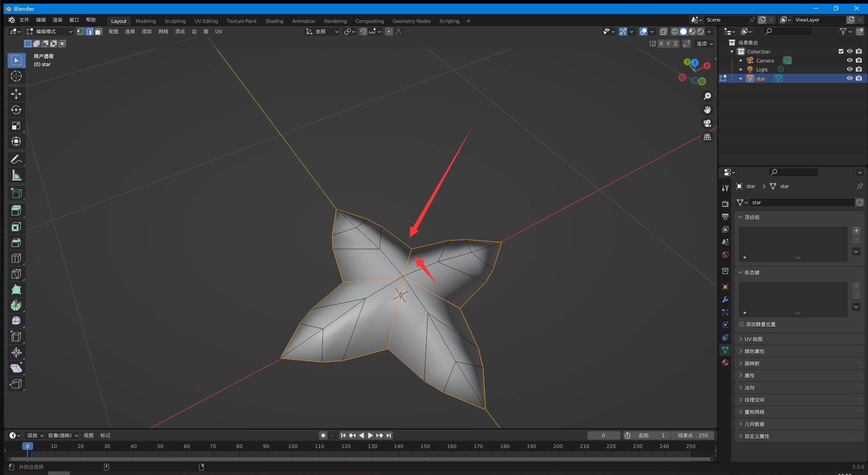Play the animation forward
The width and height of the screenshot is (868, 475).
370,435
